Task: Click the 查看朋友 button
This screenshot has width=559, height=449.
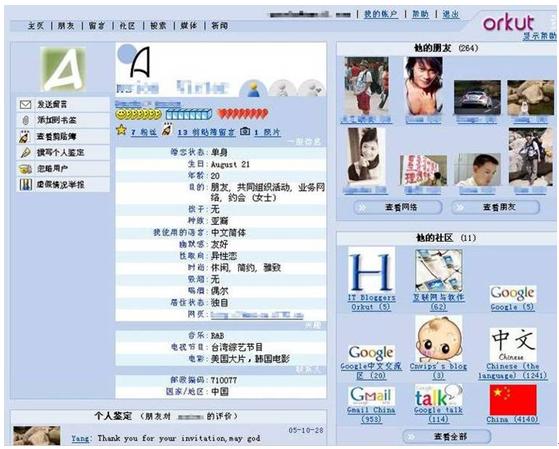Action: coord(495,207)
